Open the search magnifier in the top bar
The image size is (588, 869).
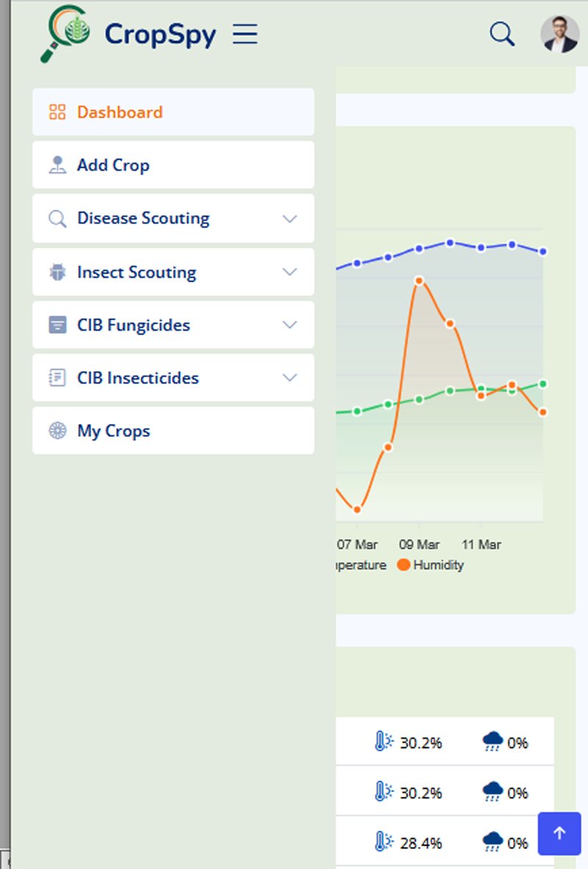(x=502, y=34)
